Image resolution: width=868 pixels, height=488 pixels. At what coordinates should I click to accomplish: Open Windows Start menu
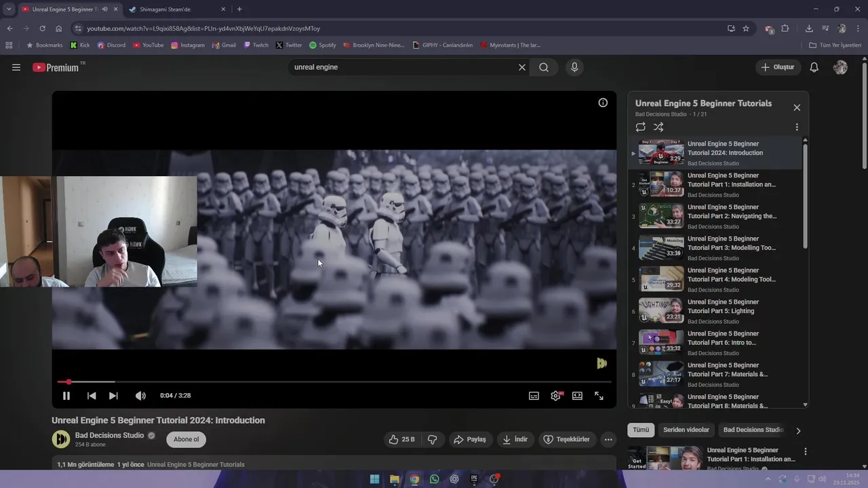tap(374, 479)
